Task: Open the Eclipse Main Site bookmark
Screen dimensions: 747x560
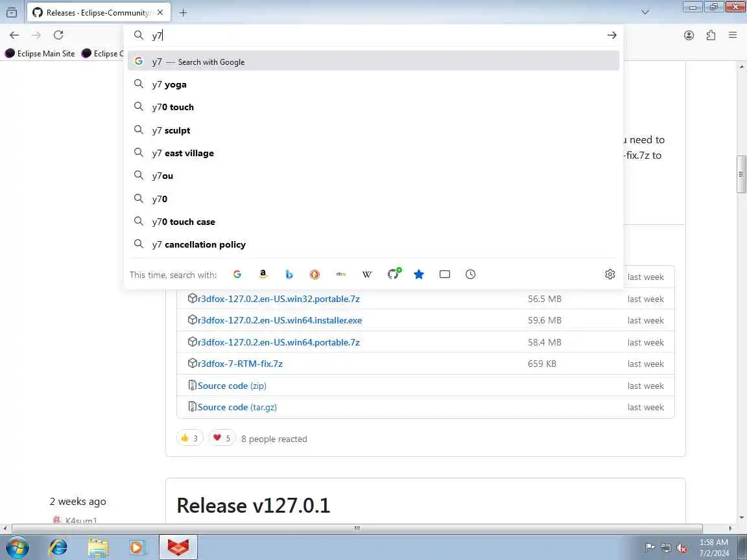Action: tap(40, 53)
